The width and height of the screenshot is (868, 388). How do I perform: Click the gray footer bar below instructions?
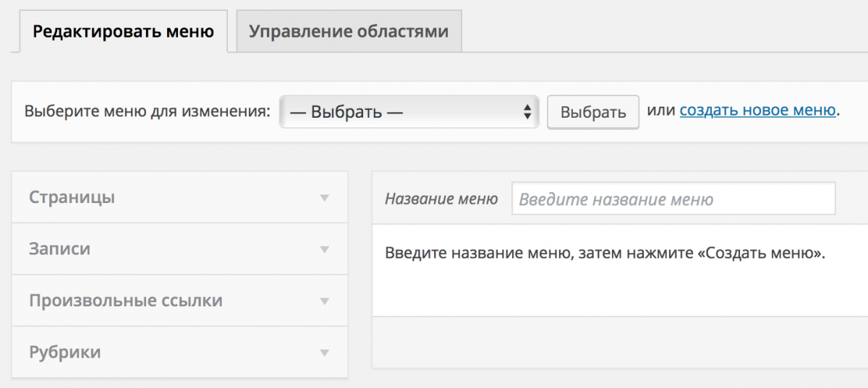(x=619, y=342)
